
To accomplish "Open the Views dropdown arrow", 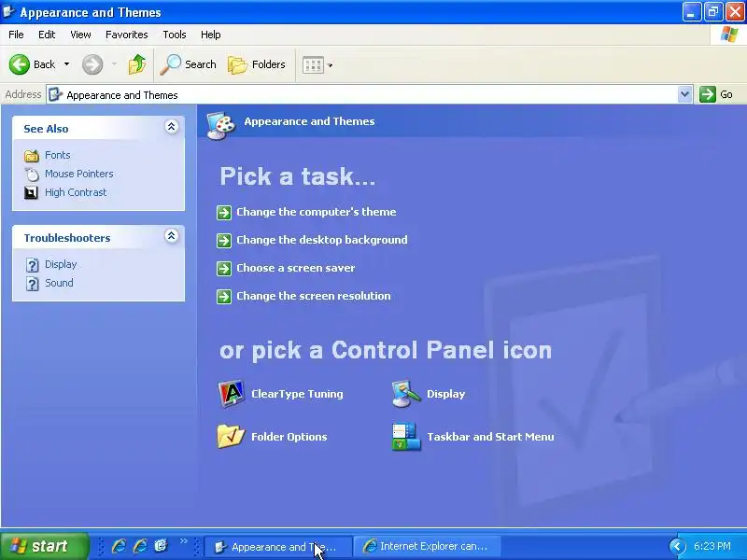I will (331, 65).
